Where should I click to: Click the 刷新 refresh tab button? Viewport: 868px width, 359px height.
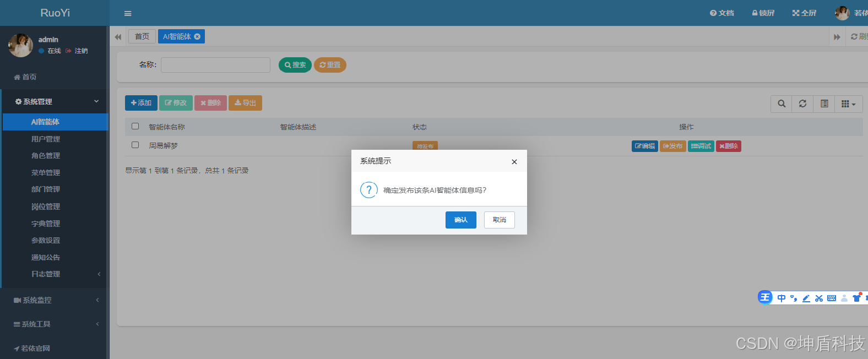(x=859, y=36)
